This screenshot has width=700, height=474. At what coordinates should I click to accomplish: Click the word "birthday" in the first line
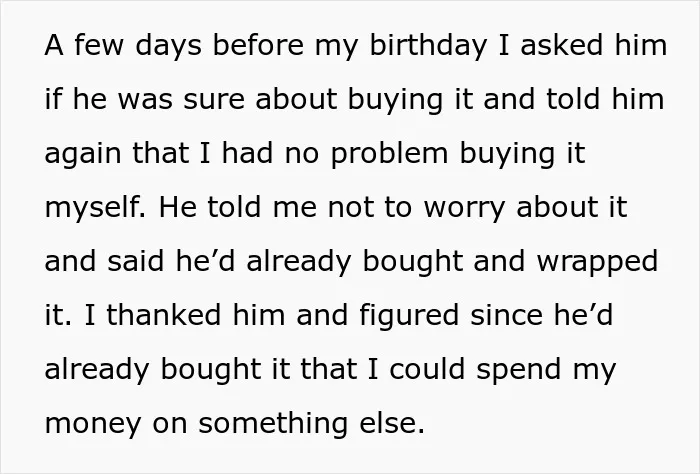click(428, 46)
